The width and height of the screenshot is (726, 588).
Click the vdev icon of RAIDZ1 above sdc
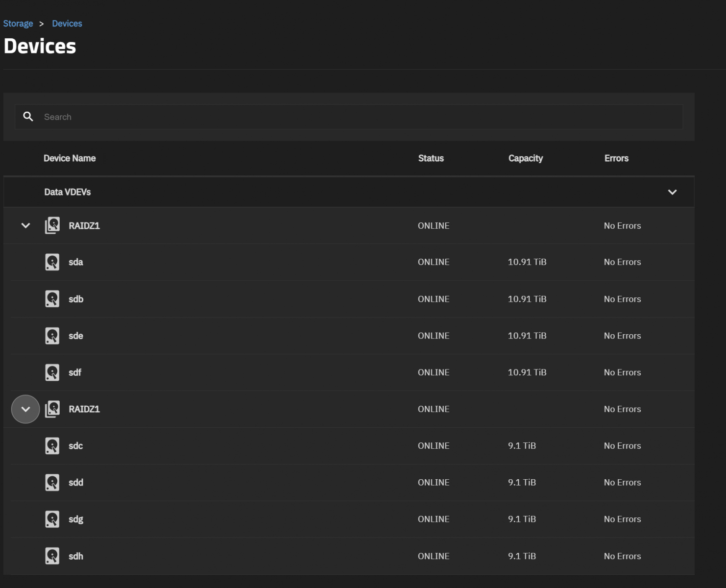point(52,409)
